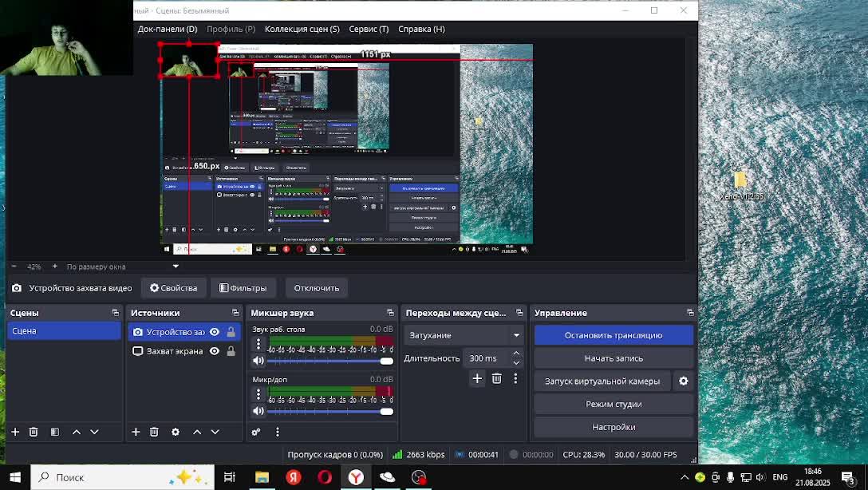This screenshot has width=868, height=490.
Task: Increase the transition duration with the up arrow
Action: point(516,354)
